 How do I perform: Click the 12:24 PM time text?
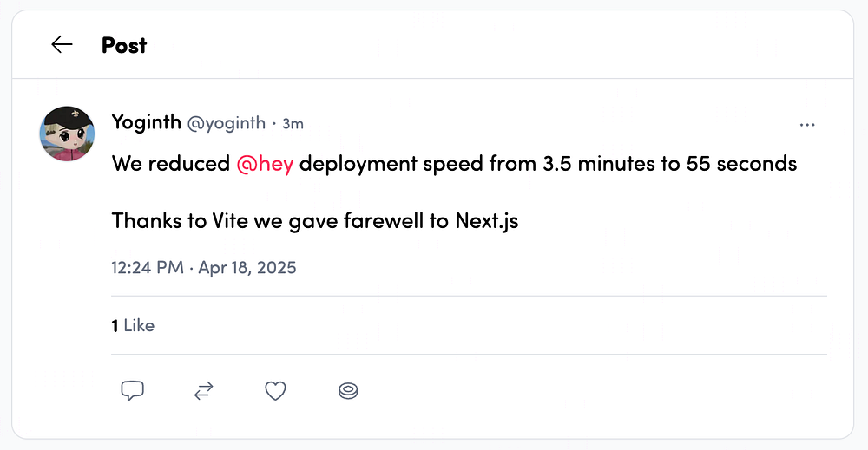(148, 267)
